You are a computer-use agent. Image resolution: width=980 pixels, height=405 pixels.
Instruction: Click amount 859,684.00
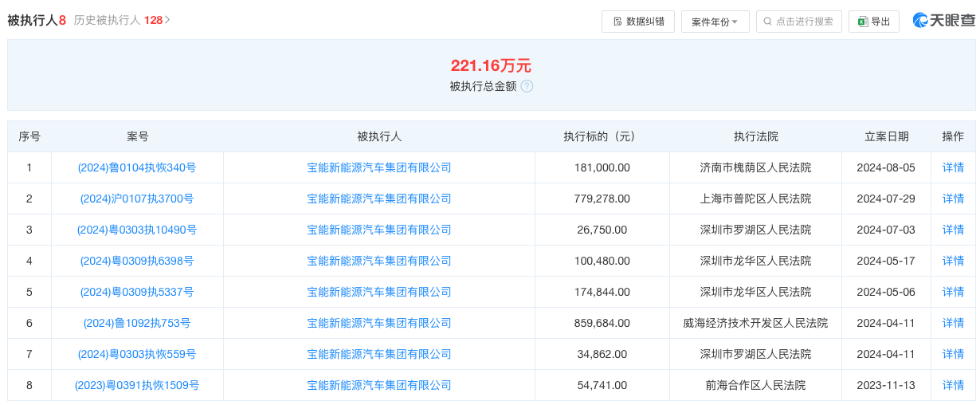[602, 323]
